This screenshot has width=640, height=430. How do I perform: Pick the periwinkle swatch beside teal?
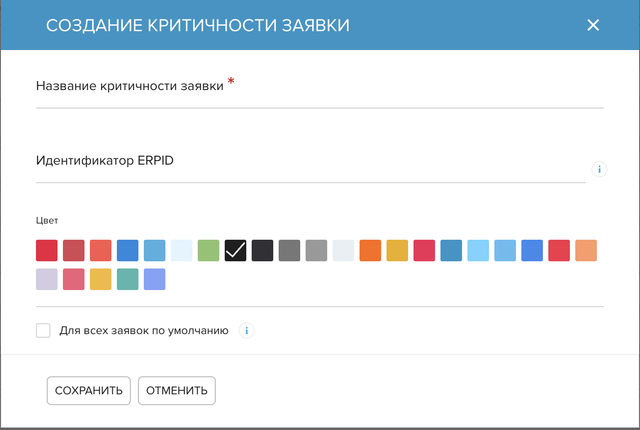tap(155, 279)
